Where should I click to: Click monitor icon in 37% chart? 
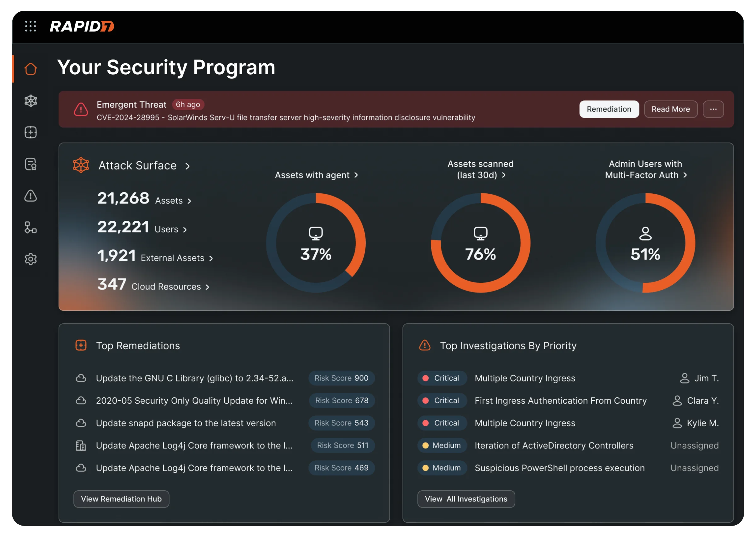pyautogui.click(x=316, y=233)
